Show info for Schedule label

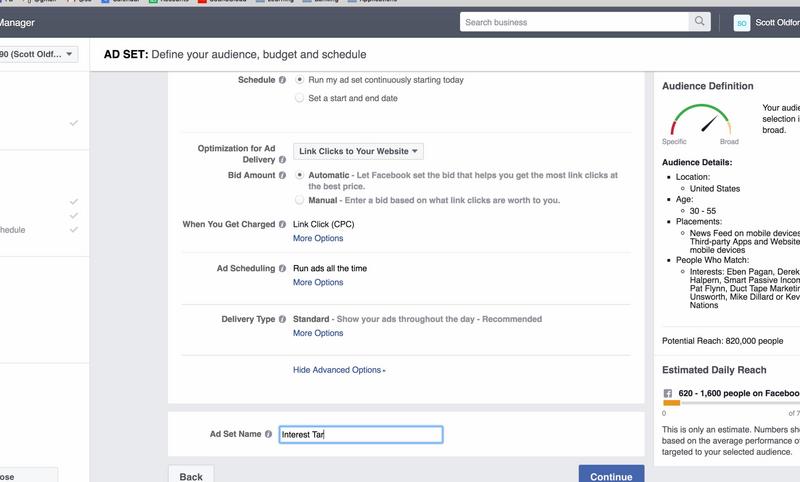coord(282,80)
